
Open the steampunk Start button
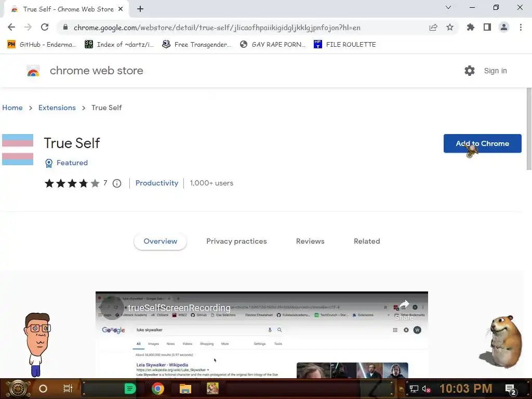click(18, 389)
